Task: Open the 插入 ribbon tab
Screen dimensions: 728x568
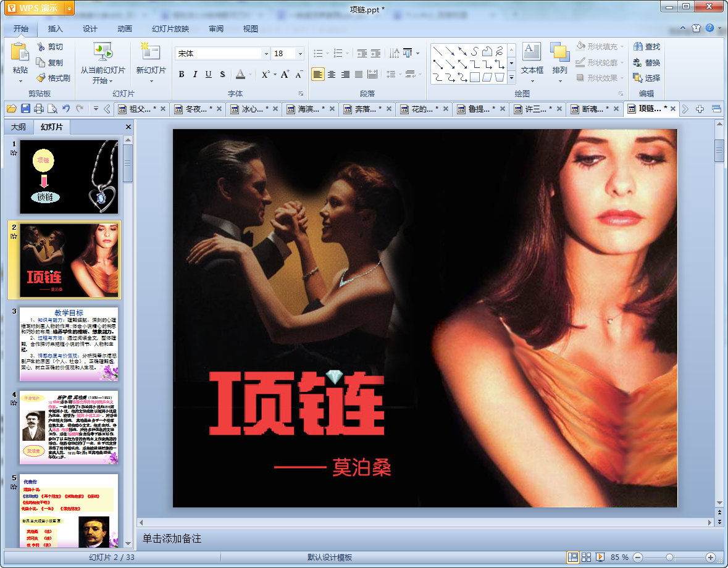Action: [55, 29]
